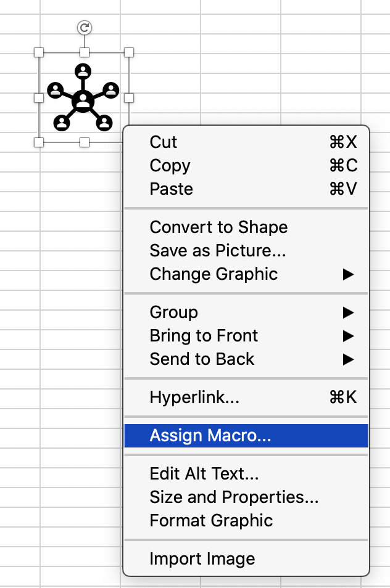The image size is (390, 588).
Task: Select Convert to Shape
Action: point(246,227)
